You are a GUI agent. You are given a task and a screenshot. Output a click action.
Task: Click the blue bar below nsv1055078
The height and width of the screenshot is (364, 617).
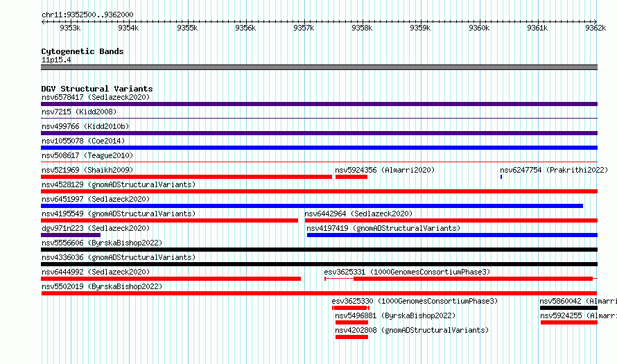[319, 148]
